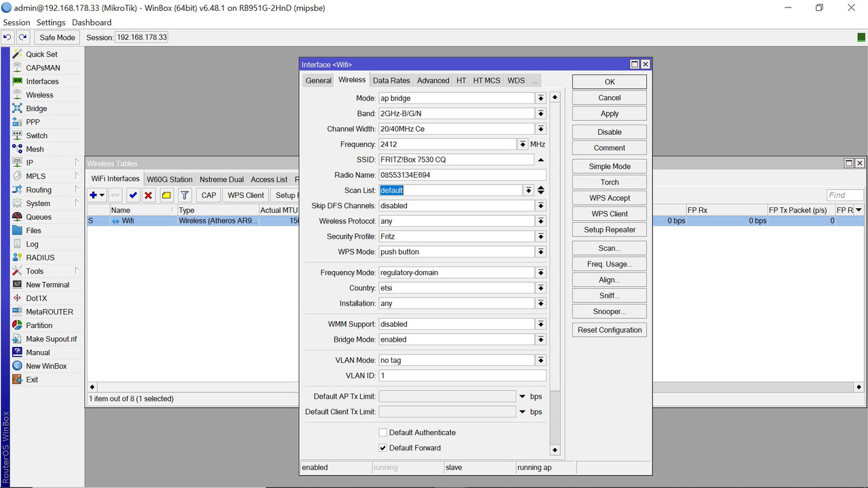Click the undo arrow in the toolbar
The width and height of the screenshot is (868, 488).
tap(7, 37)
